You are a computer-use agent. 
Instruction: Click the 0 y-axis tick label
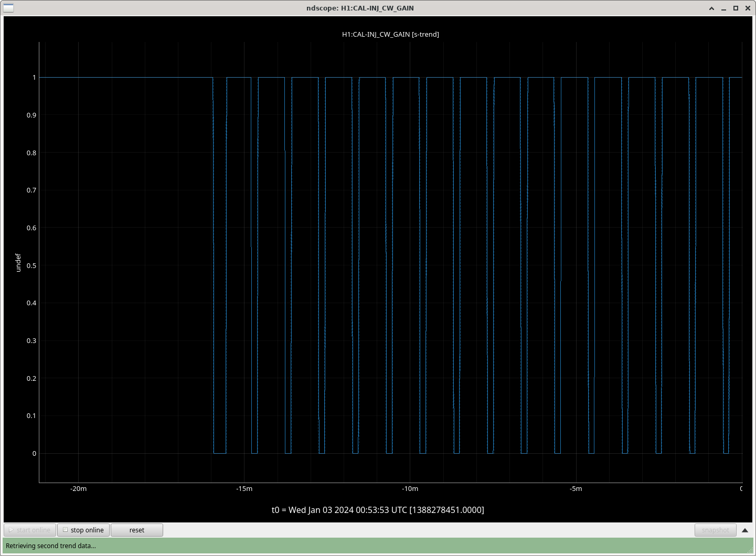34,453
